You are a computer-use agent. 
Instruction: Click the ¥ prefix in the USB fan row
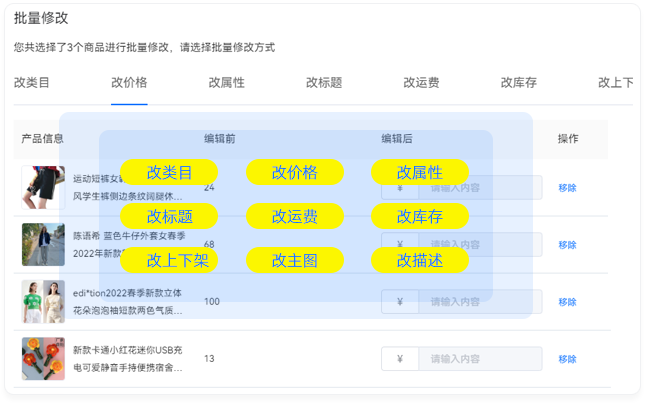click(400, 359)
